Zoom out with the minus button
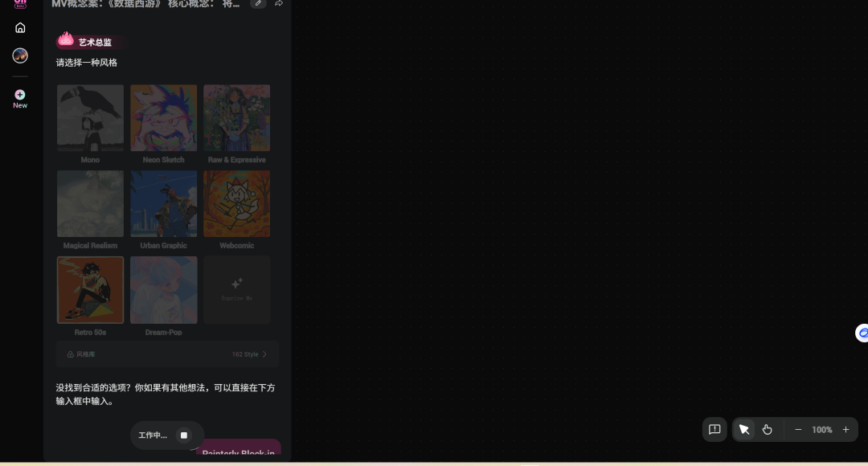The width and height of the screenshot is (868, 466). coord(798,430)
